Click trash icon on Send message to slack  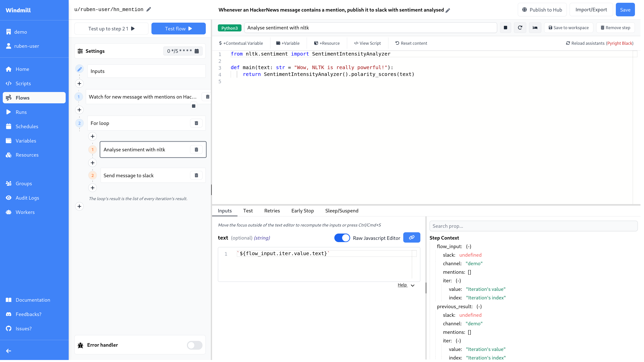(196, 175)
